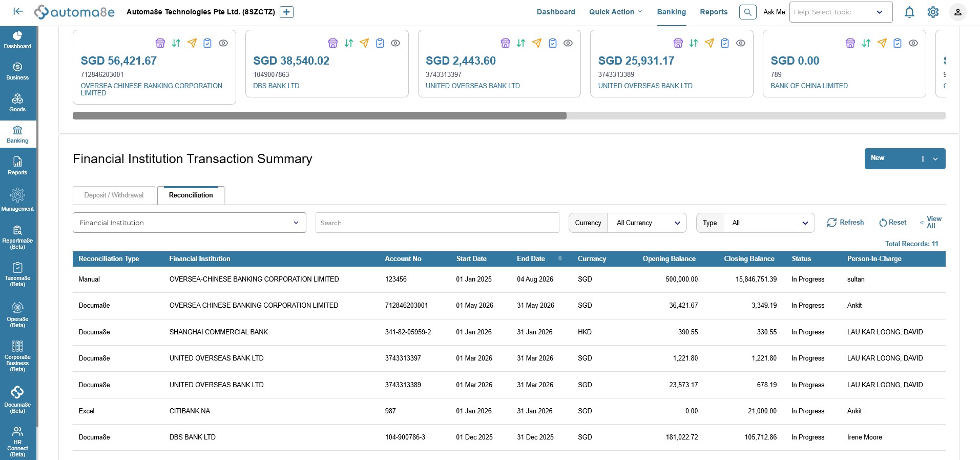Select account number 104-900786-3 cell

pyautogui.click(x=405, y=437)
